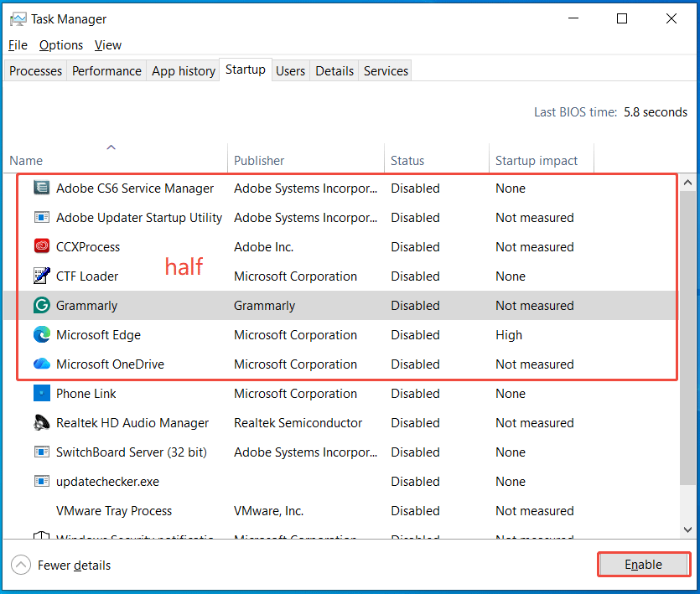Open the View menu
The image size is (700, 594).
point(107,44)
